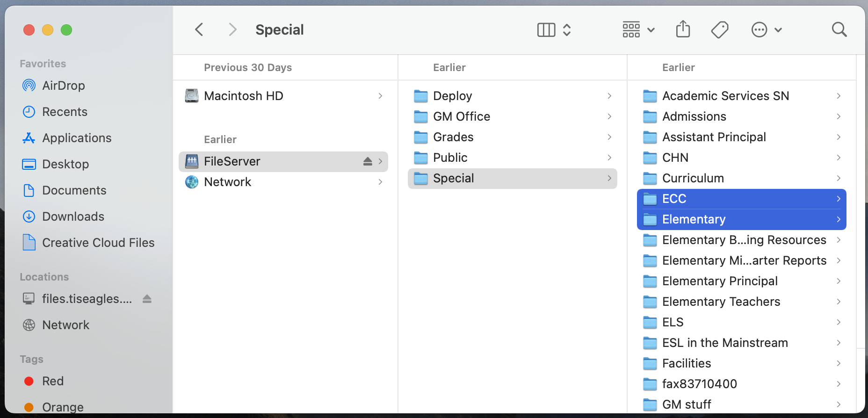Open Applications in the sidebar

coord(77,138)
